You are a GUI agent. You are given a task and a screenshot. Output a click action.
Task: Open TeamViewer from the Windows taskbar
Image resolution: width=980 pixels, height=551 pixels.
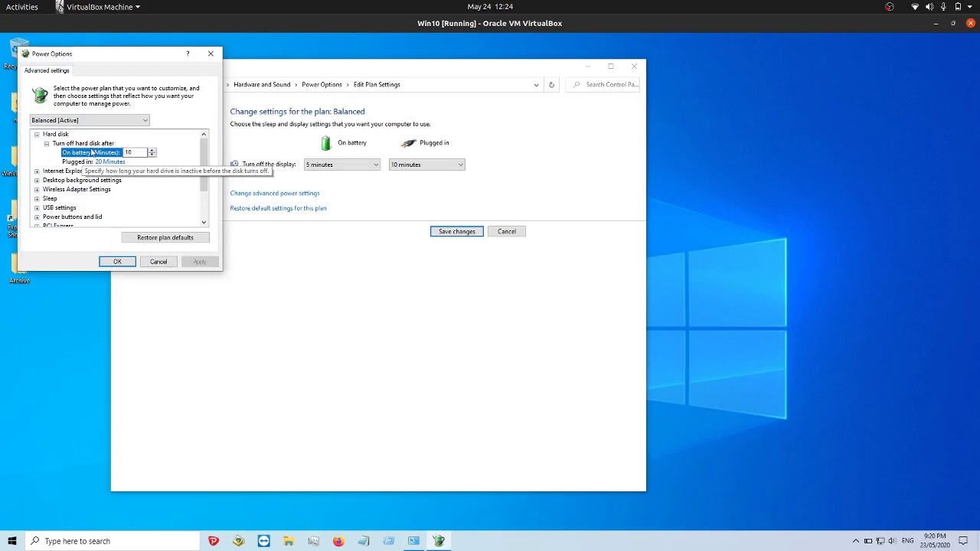coord(263,541)
